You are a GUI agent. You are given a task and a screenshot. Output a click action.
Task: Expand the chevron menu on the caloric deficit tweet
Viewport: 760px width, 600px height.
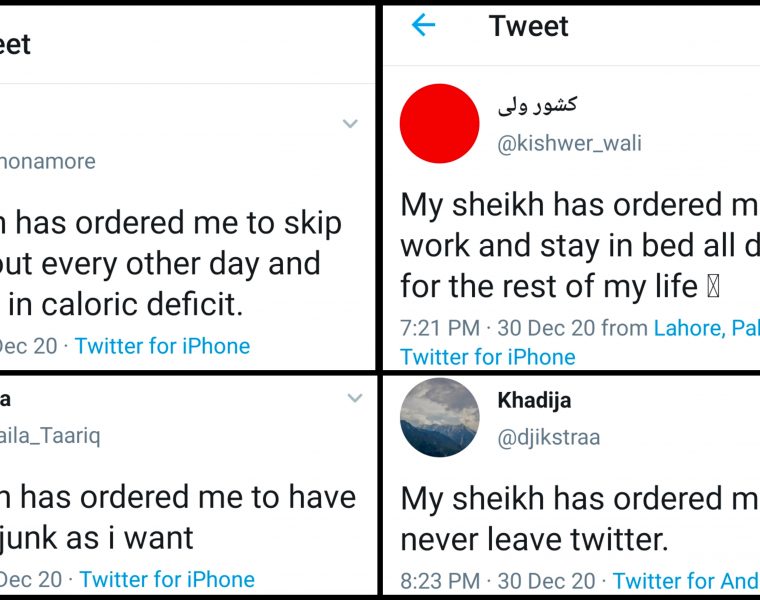(x=350, y=124)
